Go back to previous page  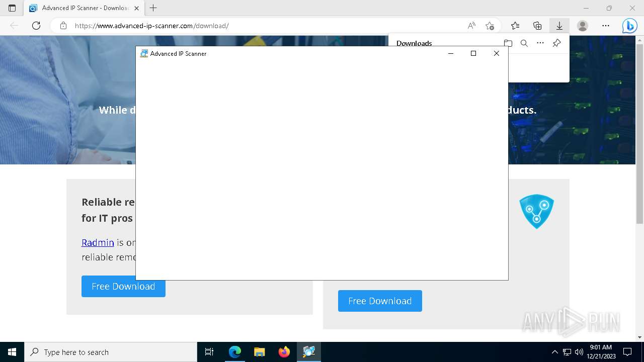point(14,26)
